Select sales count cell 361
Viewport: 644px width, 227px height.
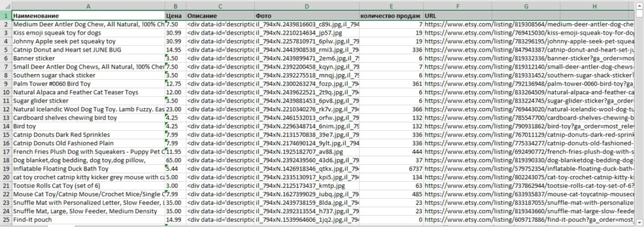coord(391,84)
